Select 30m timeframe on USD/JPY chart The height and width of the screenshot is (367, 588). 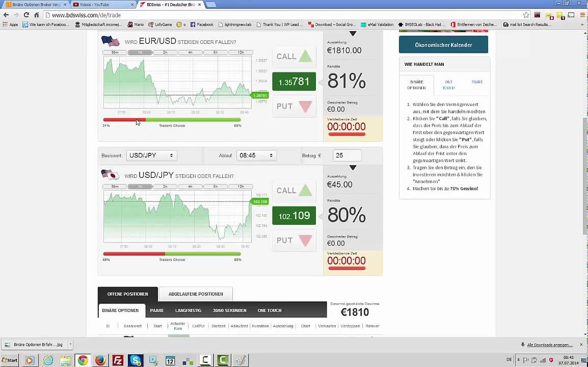[x=115, y=187]
